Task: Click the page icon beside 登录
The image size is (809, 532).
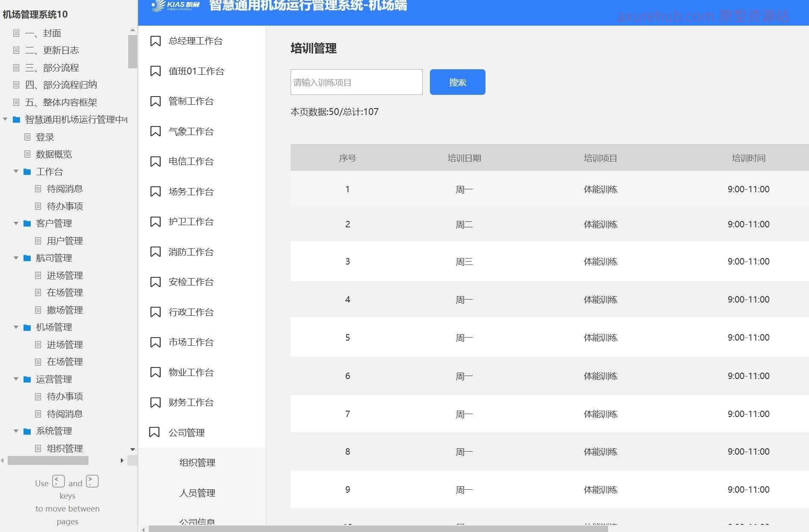Action: [x=27, y=137]
